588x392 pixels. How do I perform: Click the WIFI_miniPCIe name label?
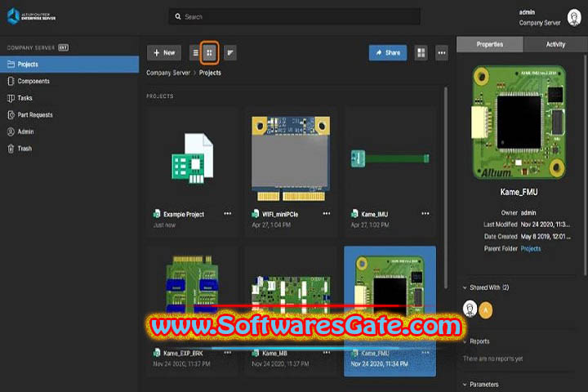(x=280, y=214)
